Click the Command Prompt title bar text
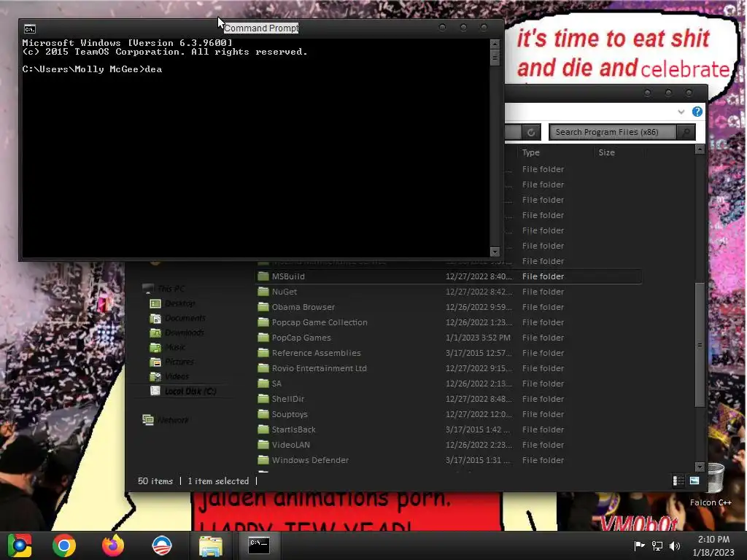The width and height of the screenshot is (747, 560). click(261, 28)
